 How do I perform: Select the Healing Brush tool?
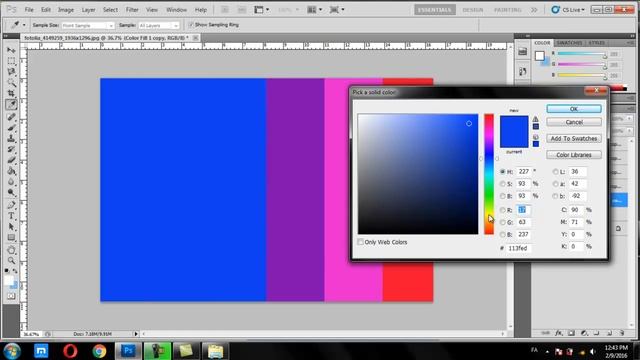point(11,117)
